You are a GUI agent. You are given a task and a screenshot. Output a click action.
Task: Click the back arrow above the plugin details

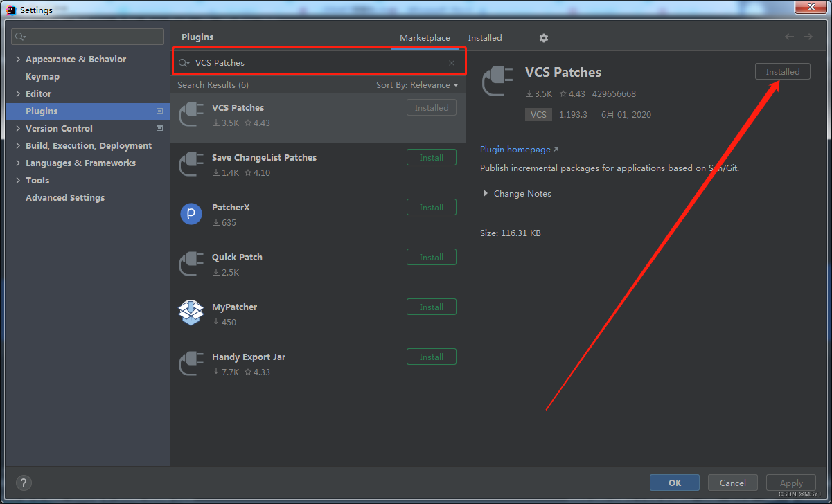[789, 37]
